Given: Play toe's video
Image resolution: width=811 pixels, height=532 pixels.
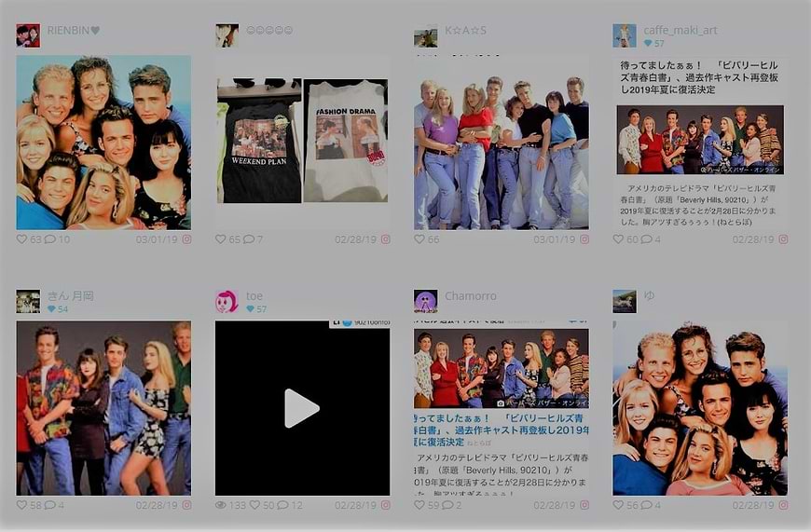Looking at the screenshot, I should coord(302,408).
